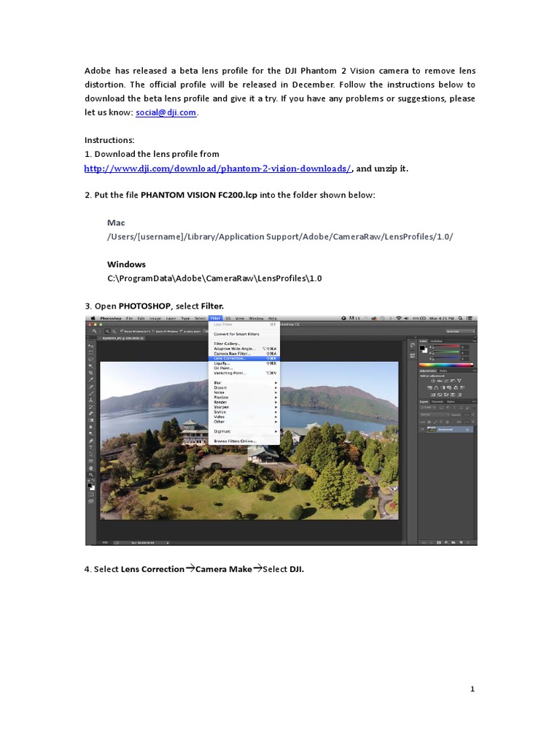The height and width of the screenshot is (747, 560).
Task: Choose Lens Correction in Filter menu
Action: (244, 358)
